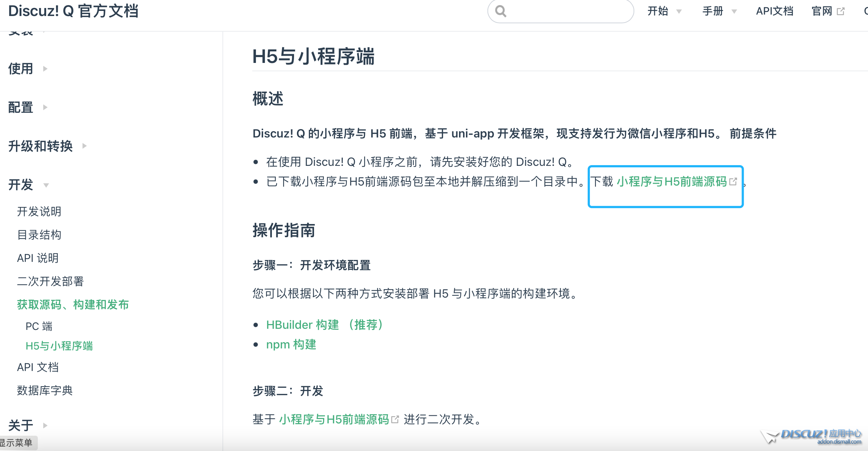Expand the 配置 sidebar section arrow

pos(45,107)
